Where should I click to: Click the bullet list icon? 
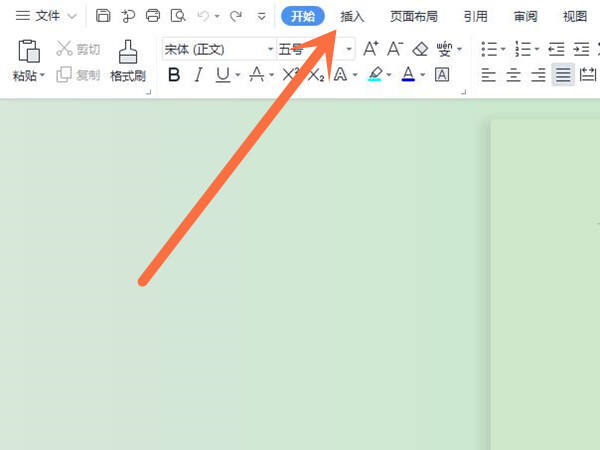coord(489,49)
